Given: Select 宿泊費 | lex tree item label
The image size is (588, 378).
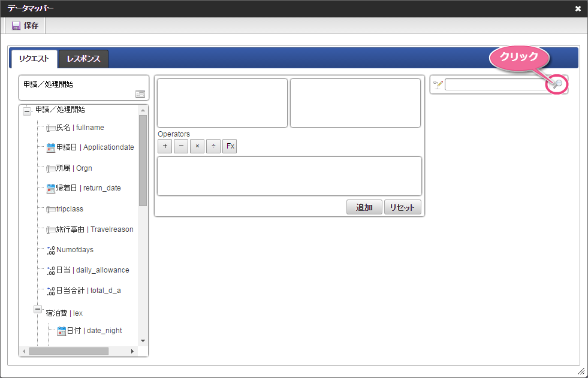Looking at the screenshot, I should 64,313.
